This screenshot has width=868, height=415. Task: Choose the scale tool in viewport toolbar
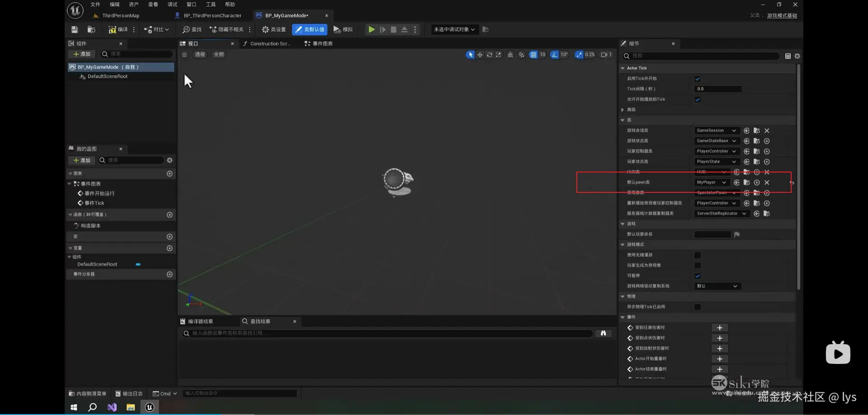499,55
